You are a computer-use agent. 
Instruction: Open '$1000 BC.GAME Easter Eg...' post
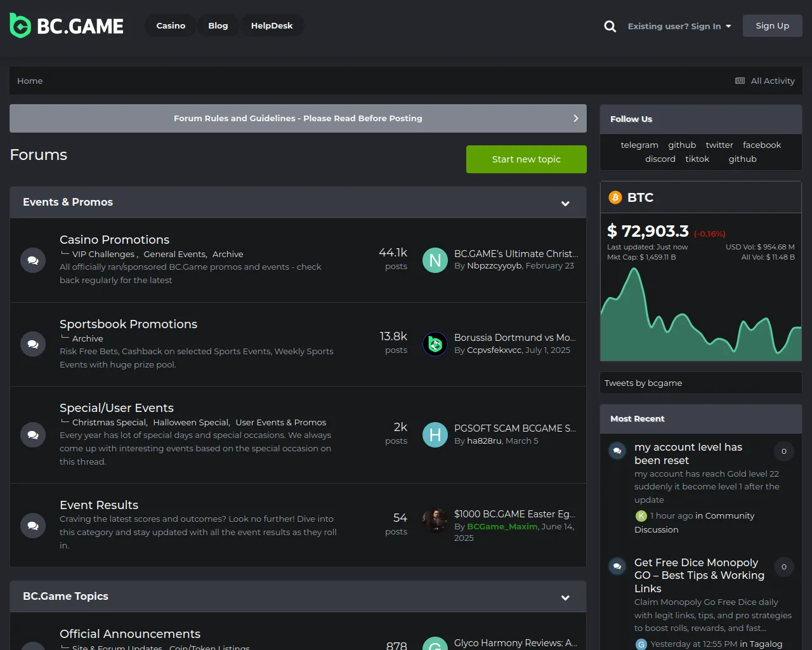click(514, 514)
